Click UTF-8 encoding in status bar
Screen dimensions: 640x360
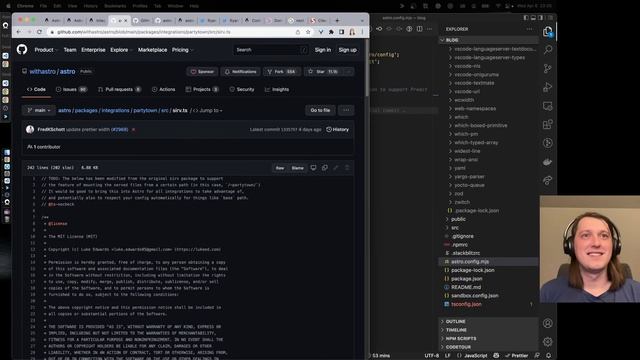pyautogui.click(x=431, y=356)
